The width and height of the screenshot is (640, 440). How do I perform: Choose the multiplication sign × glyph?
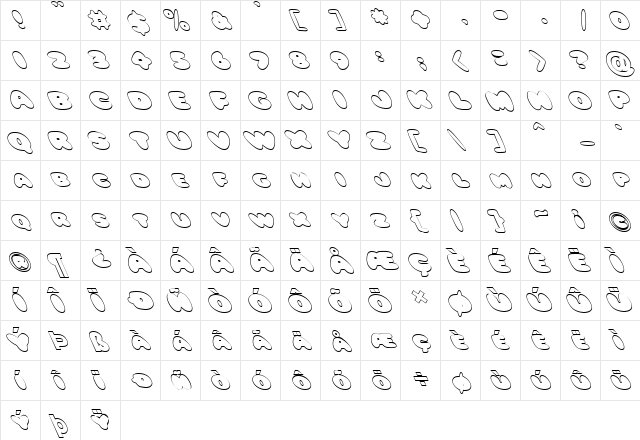click(420, 300)
